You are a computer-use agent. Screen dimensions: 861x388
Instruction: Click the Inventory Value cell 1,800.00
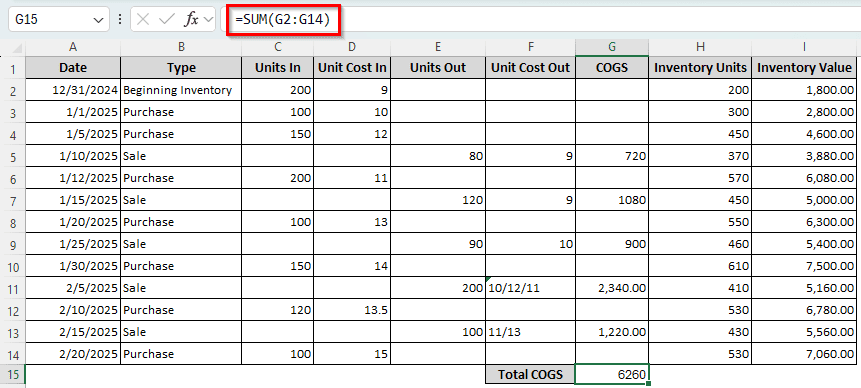pyautogui.click(x=804, y=90)
